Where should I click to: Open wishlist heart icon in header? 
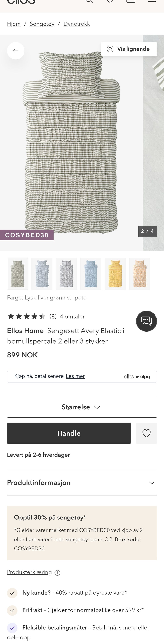110,1
